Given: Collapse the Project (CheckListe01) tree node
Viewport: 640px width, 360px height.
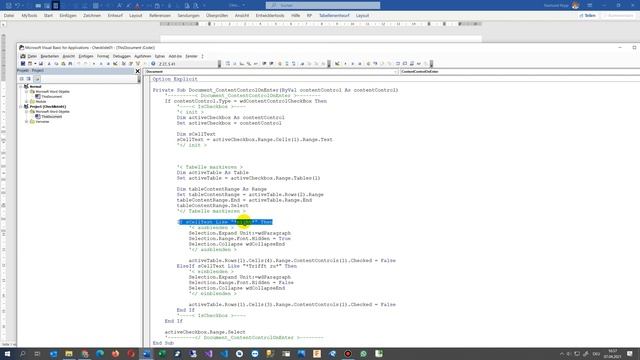Looking at the screenshot, I should click(21, 107).
